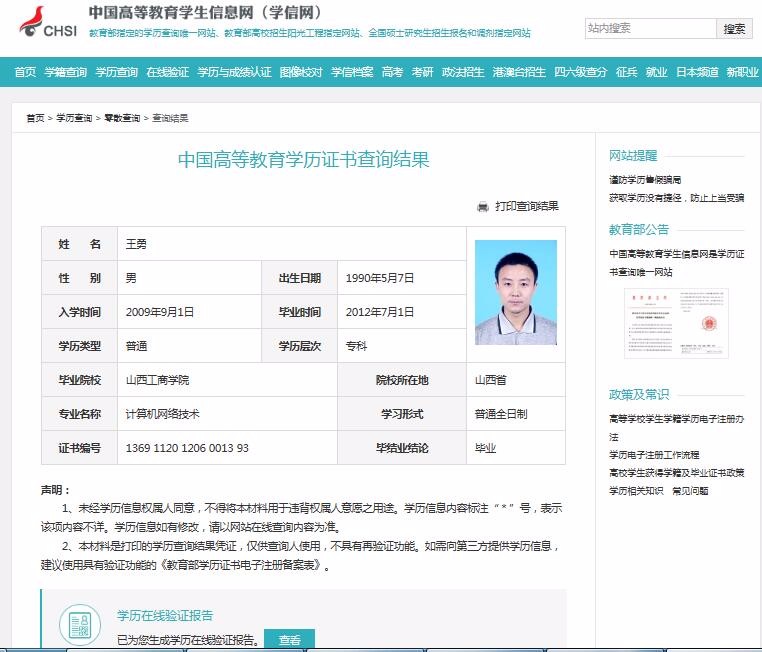Open 中国高等教育学生信息网是学历证书查询唯一网站 announcement
Image resolution: width=762 pixels, height=652 pixels.
click(x=676, y=263)
